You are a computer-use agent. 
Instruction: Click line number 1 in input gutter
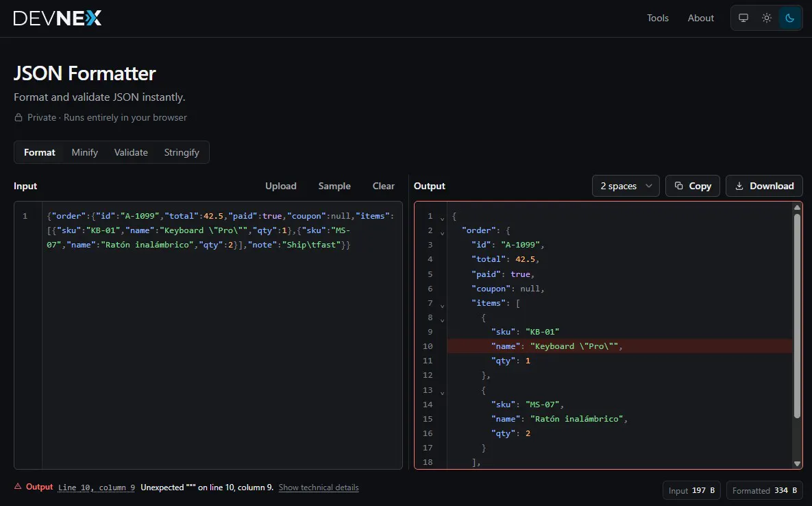pyautogui.click(x=25, y=216)
